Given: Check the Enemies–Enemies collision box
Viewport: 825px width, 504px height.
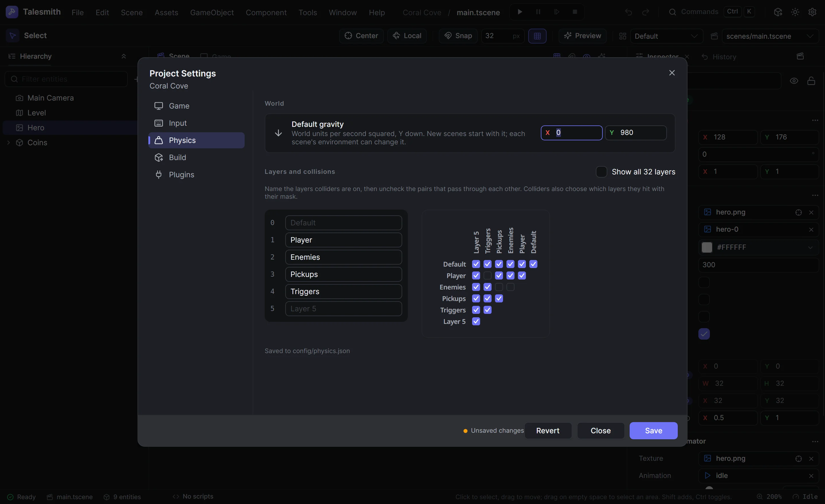Looking at the screenshot, I should pos(510,287).
